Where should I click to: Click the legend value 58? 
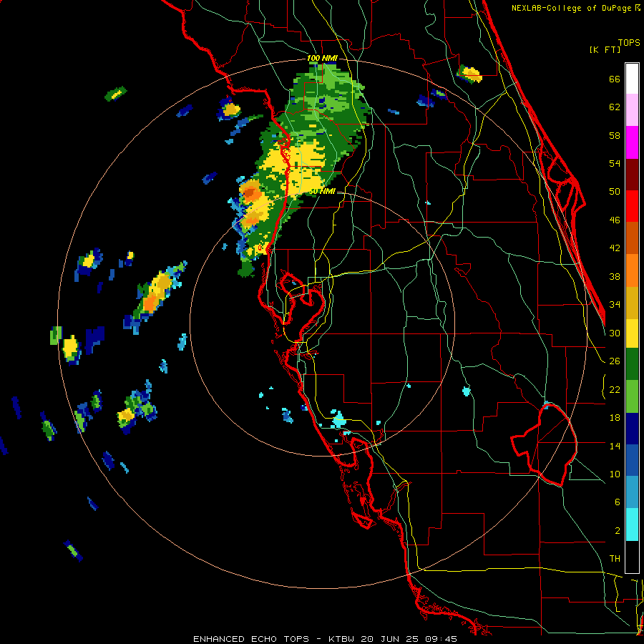point(615,135)
